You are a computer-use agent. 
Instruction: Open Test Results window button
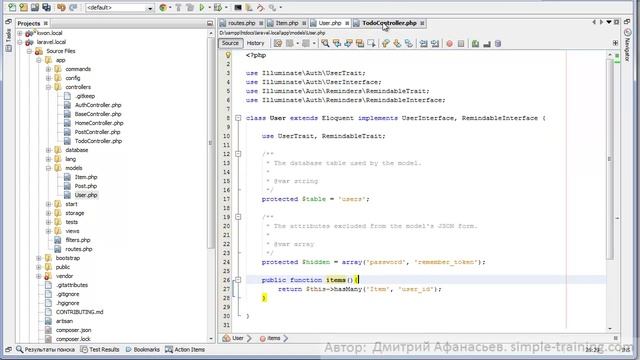click(100, 350)
